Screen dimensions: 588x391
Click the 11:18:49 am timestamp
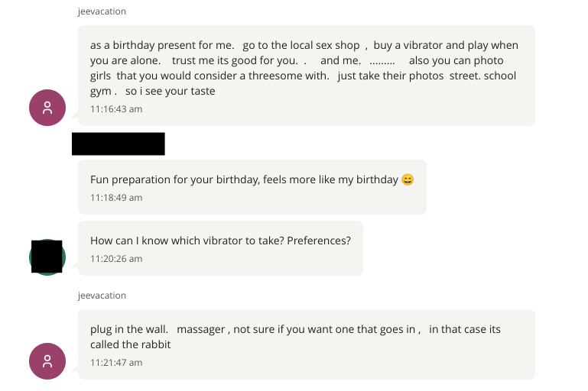click(116, 198)
